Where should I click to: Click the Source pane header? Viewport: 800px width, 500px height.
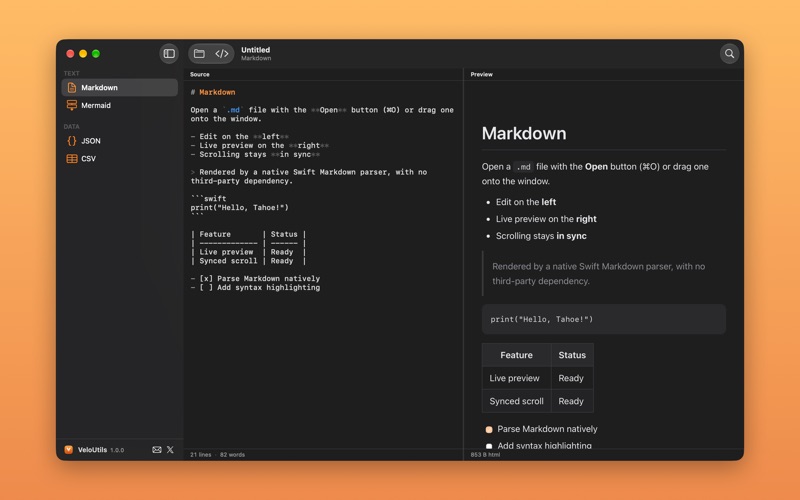click(x=199, y=74)
